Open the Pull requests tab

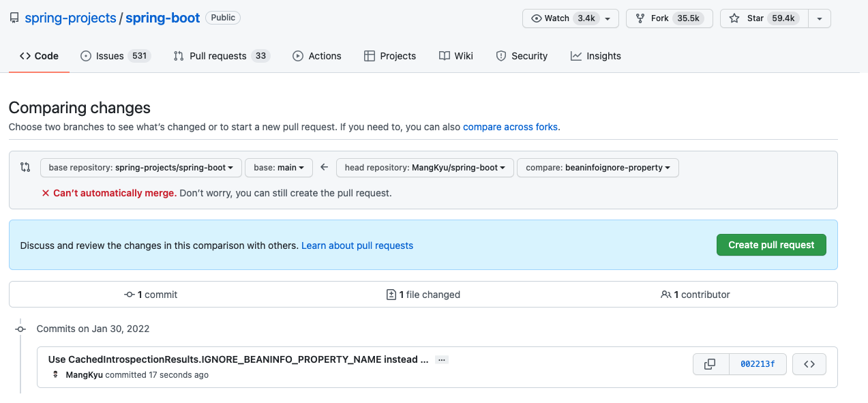point(222,56)
